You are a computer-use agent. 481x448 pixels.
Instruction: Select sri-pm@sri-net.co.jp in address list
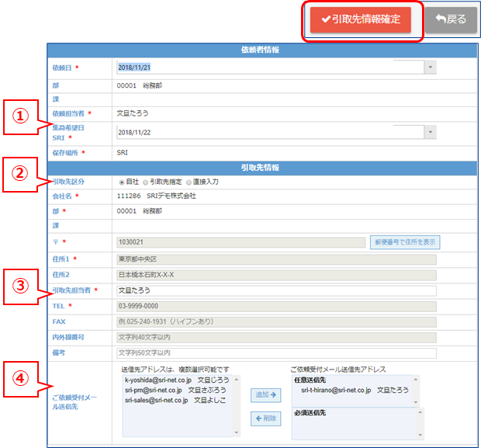[169, 391]
